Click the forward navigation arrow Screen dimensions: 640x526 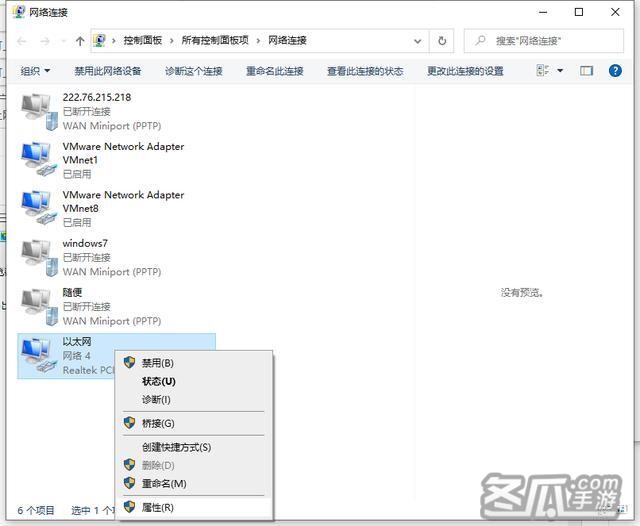click(x=45, y=41)
